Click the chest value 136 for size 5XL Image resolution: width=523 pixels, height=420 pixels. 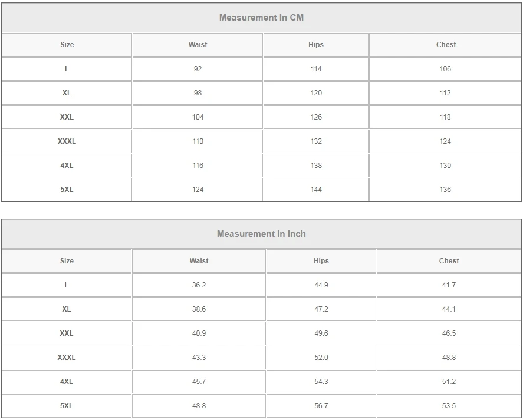click(x=445, y=190)
